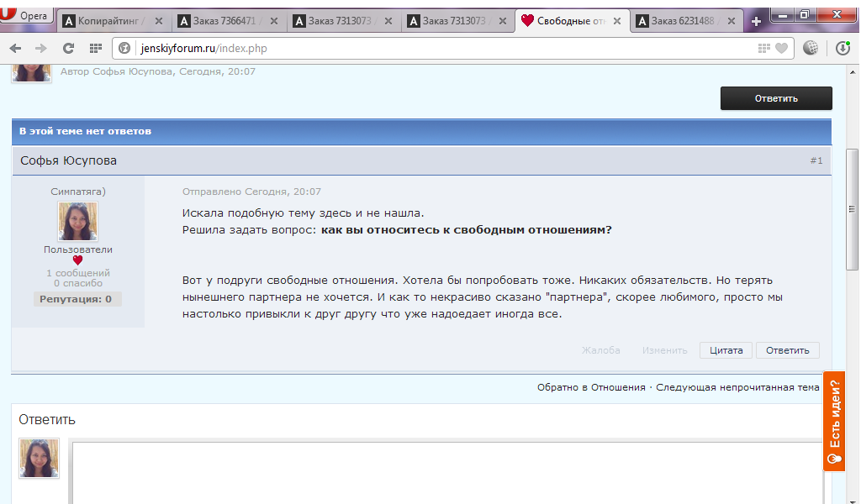Open post permalink #1
Screen dimensions: 861x504
816,160
